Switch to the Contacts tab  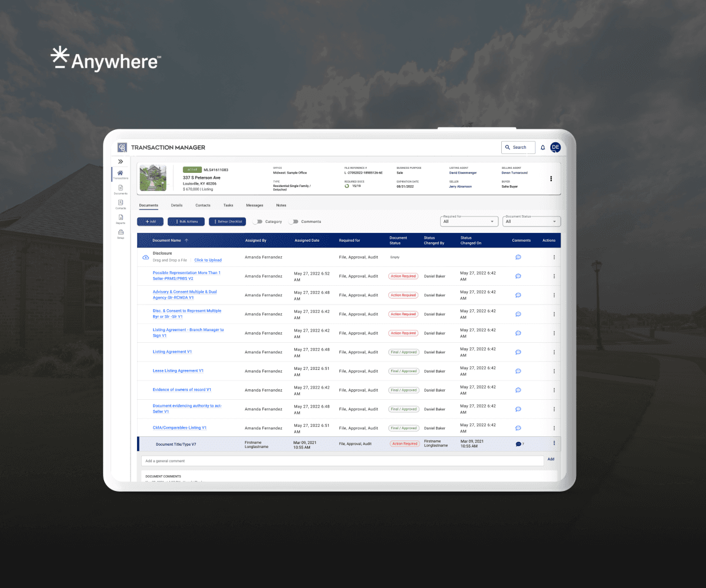(203, 205)
